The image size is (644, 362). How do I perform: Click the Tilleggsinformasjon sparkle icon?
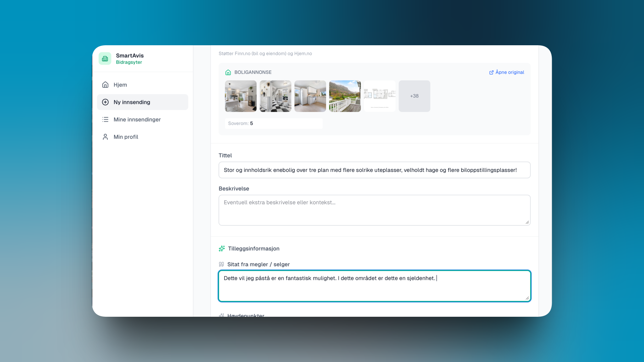click(222, 249)
